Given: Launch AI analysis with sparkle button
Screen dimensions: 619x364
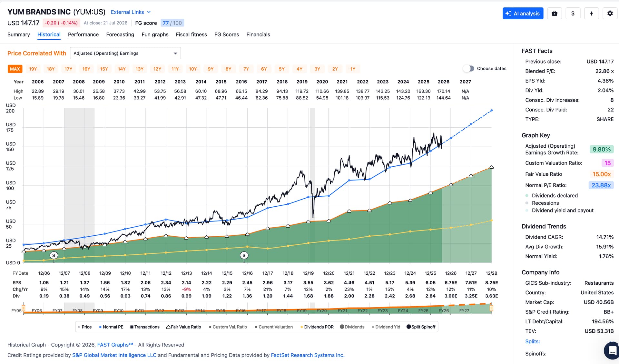Looking at the screenshot, I should (523, 13).
